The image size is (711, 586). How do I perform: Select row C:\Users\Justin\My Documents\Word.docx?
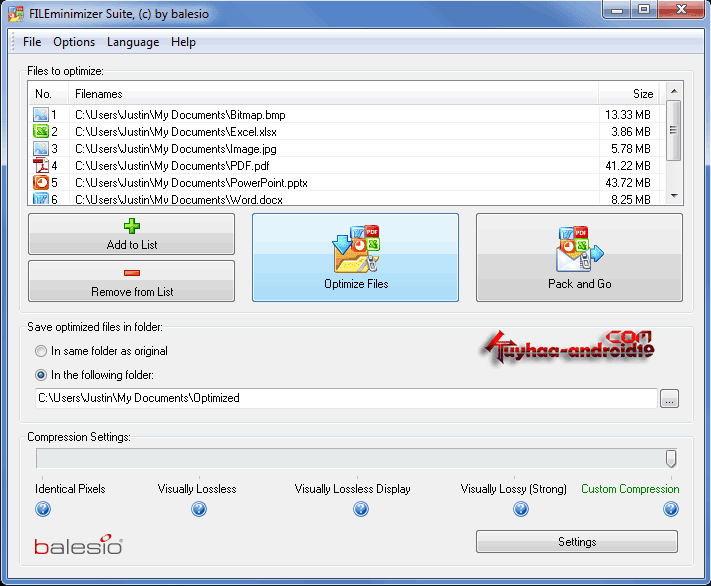coord(346,199)
